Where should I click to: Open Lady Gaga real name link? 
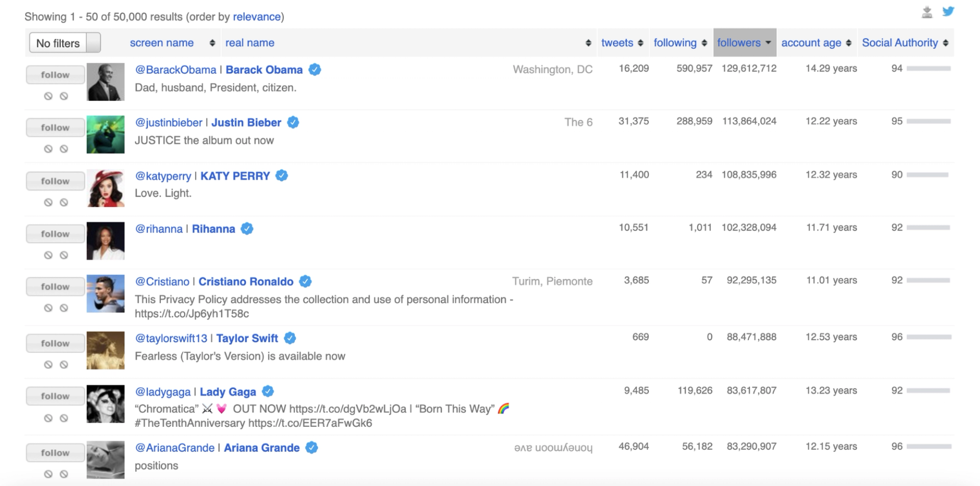(x=228, y=392)
